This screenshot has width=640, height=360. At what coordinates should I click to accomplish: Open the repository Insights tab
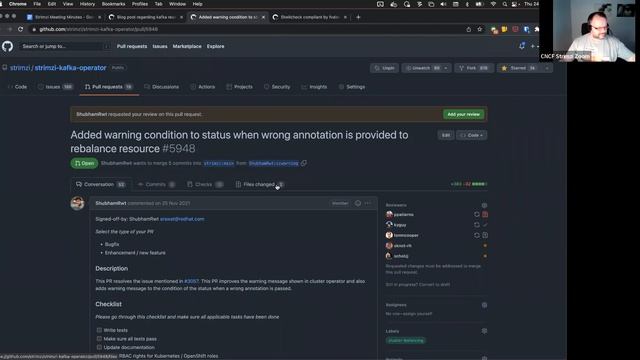coord(314,87)
